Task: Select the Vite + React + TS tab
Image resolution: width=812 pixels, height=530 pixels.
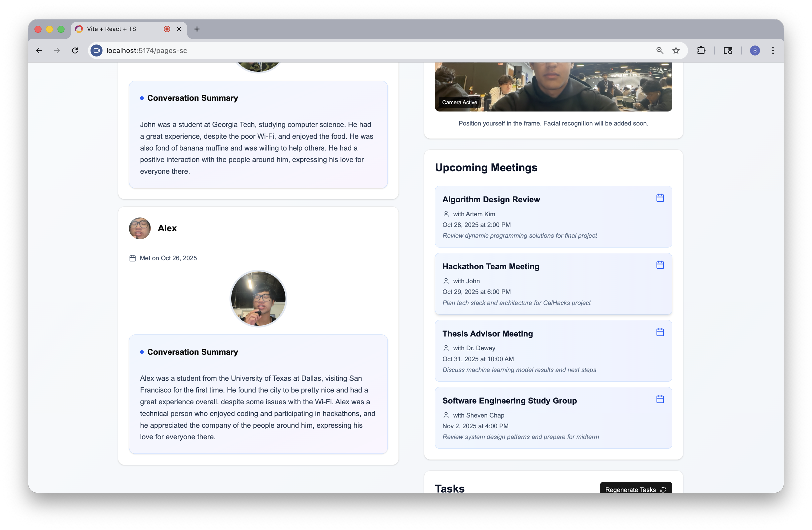Action: click(x=116, y=29)
